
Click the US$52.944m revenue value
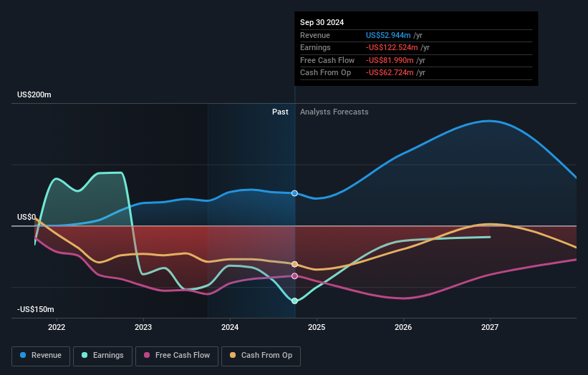tap(388, 35)
